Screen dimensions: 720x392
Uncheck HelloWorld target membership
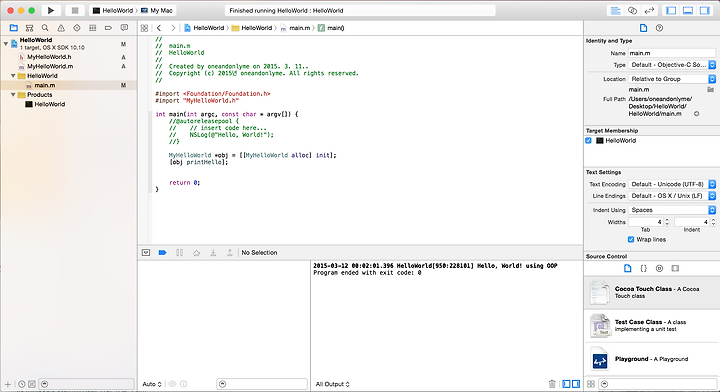tap(588, 140)
